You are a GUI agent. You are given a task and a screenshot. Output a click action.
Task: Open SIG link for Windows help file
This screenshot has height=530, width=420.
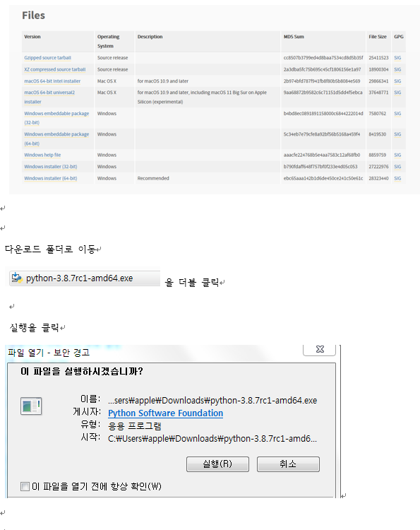tap(397, 155)
